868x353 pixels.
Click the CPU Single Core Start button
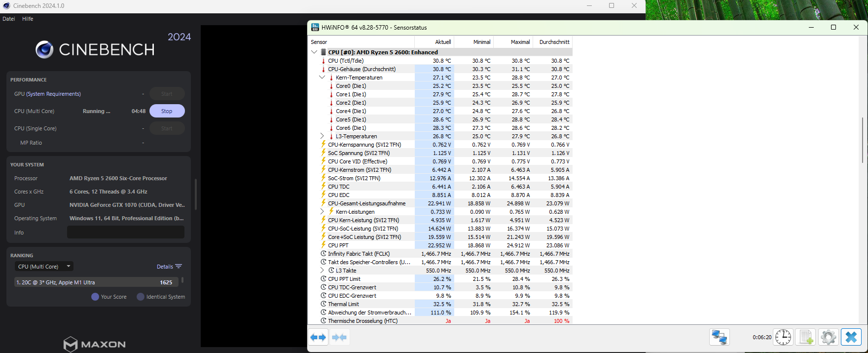tap(167, 128)
